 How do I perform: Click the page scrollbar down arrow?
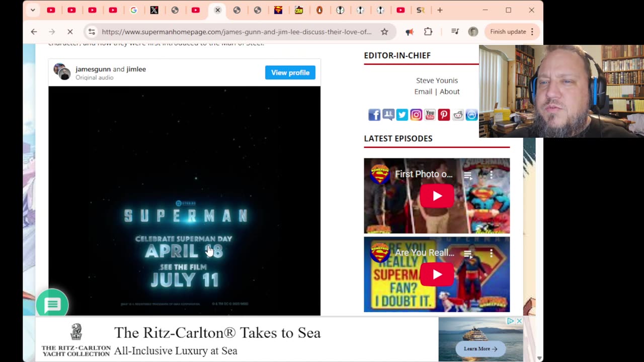click(539, 358)
